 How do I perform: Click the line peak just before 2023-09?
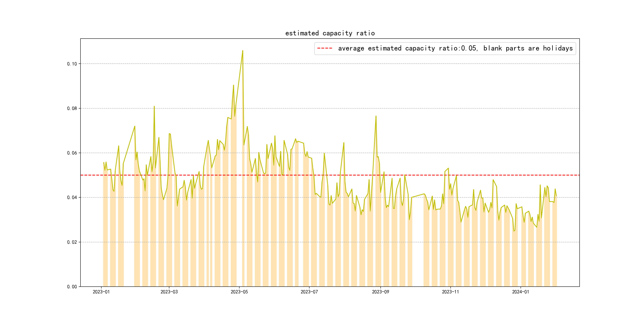click(376, 116)
